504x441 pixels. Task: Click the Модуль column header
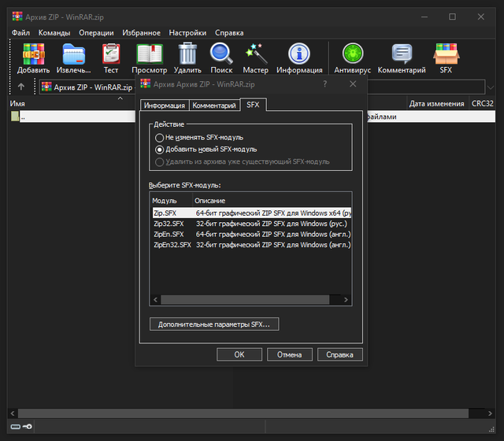point(171,201)
